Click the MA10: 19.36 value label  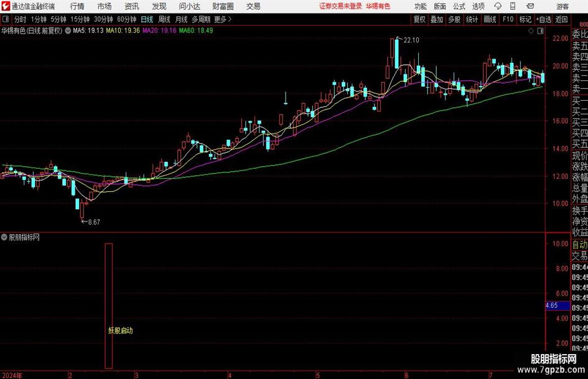click(123, 30)
